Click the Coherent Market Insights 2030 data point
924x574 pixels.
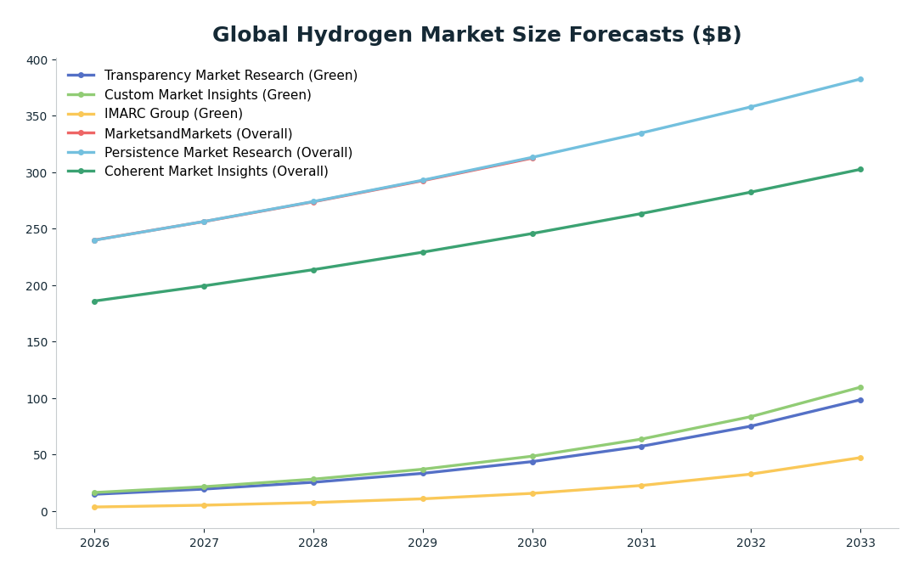click(x=532, y=234)
